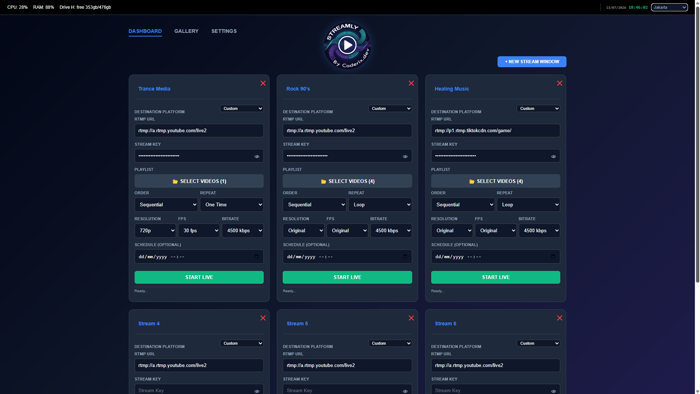Viewport: 700px width, 394px height.
Task: Click the Healing Music stream title
Action: [451, 89]
